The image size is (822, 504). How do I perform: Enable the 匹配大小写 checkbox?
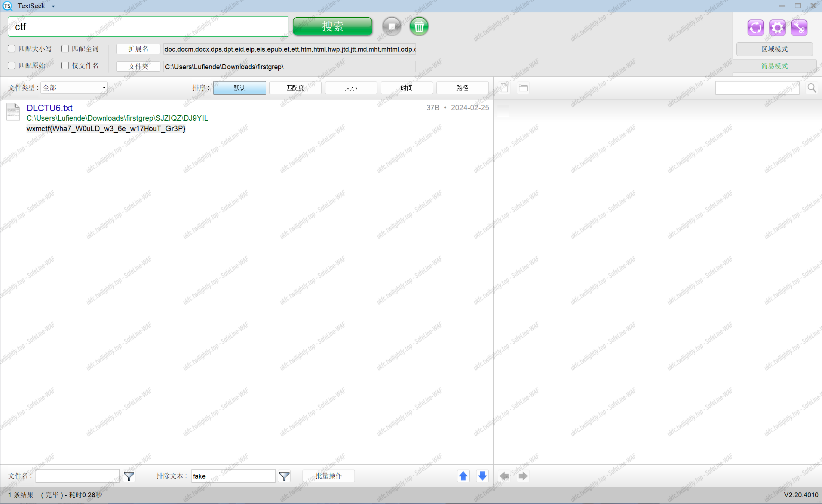[12, 49]
